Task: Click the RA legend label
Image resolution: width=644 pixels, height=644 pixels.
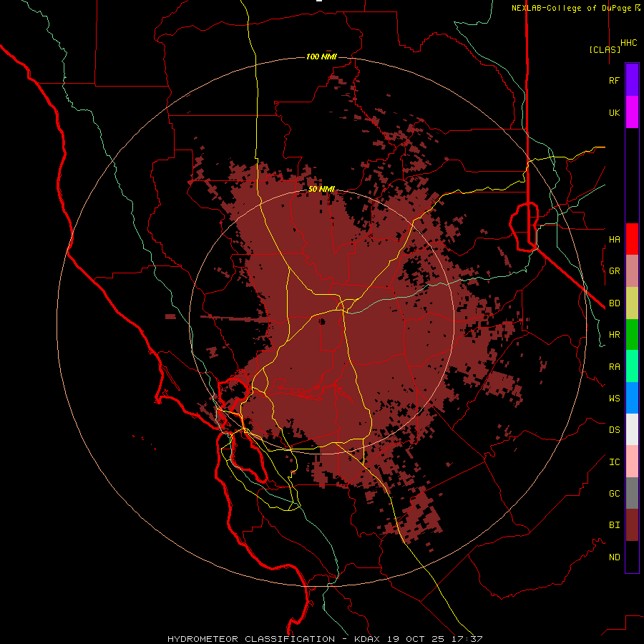Action: tap(614, 367)
